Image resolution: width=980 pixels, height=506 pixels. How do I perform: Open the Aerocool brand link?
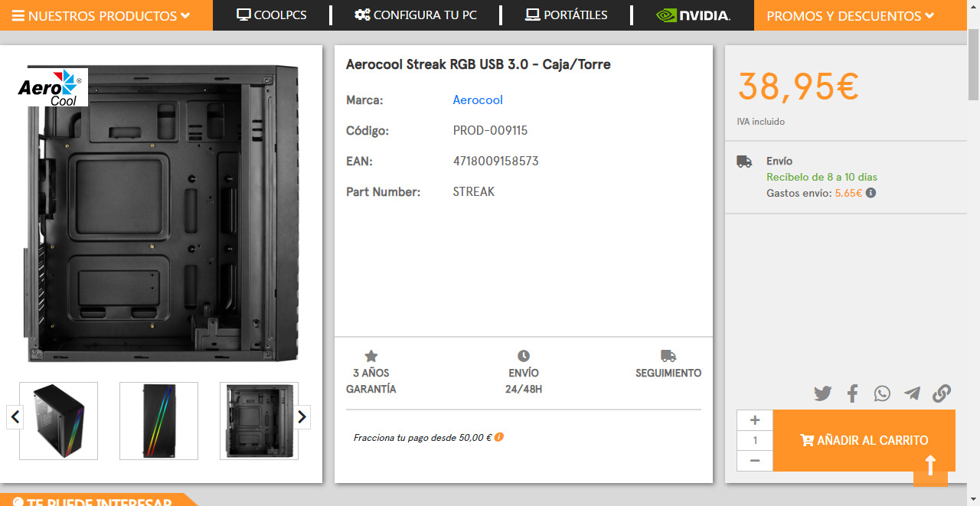point(478,100)
